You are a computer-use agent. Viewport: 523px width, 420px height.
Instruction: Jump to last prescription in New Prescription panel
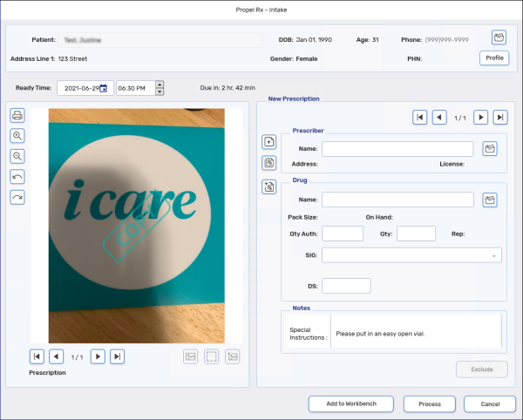pyautogui.click(x=499, y=117)
